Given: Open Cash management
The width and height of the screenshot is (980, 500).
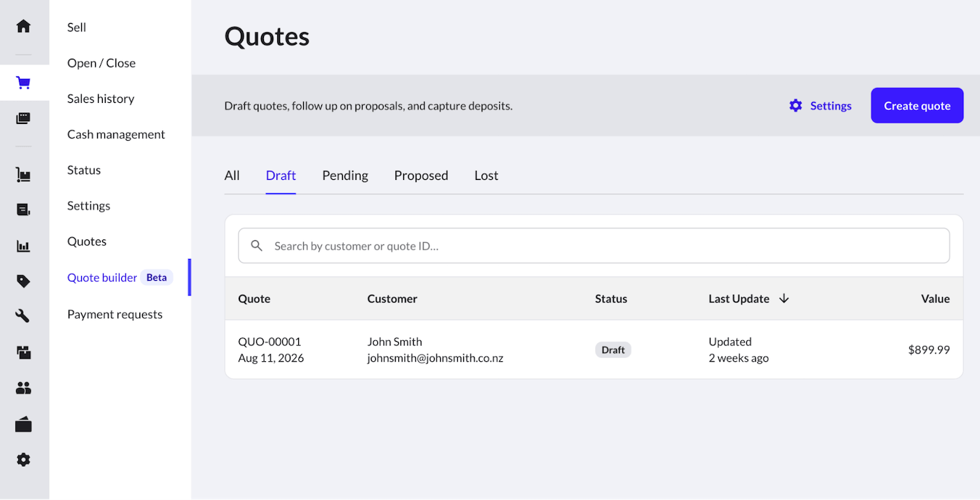Looking at the screenshot, I should coord(116,134).
